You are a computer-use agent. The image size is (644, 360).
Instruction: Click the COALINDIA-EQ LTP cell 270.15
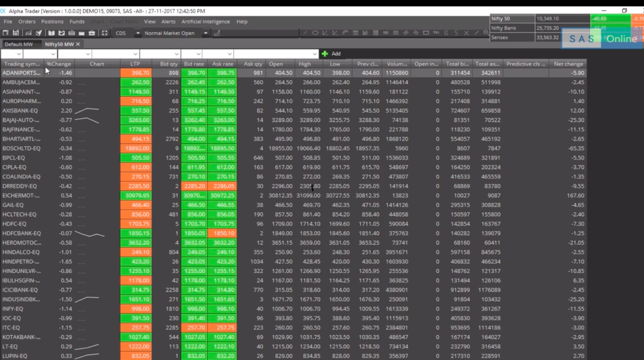tap(136, 177)
